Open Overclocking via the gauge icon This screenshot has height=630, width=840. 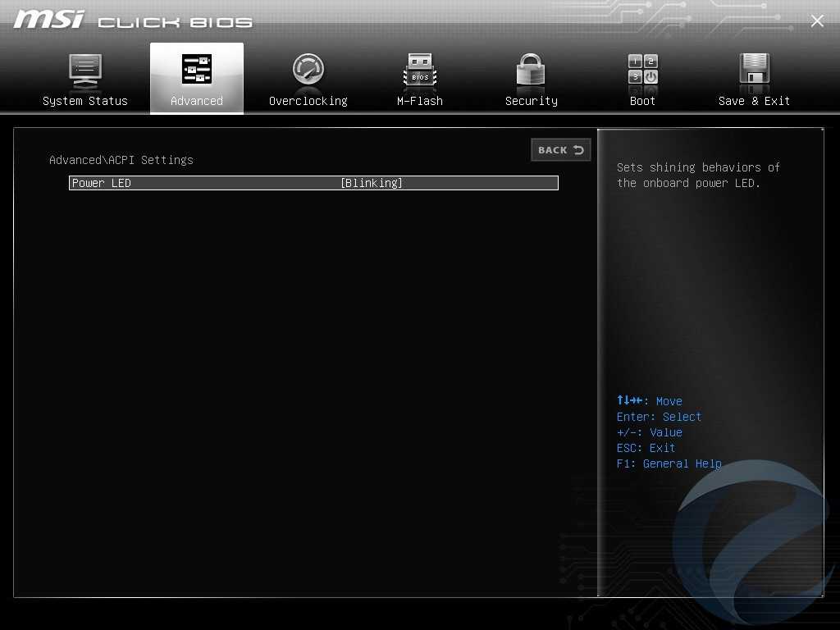[x=308, y=70]
